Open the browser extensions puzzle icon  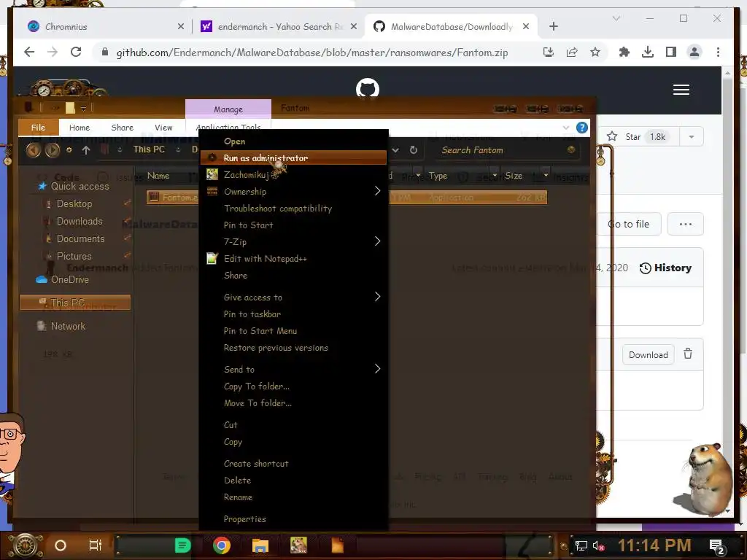[x=624, y=52]
